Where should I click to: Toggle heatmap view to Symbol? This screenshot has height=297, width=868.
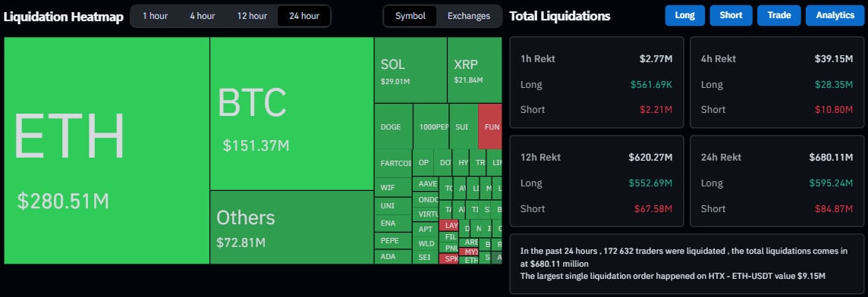pos(410,15)
